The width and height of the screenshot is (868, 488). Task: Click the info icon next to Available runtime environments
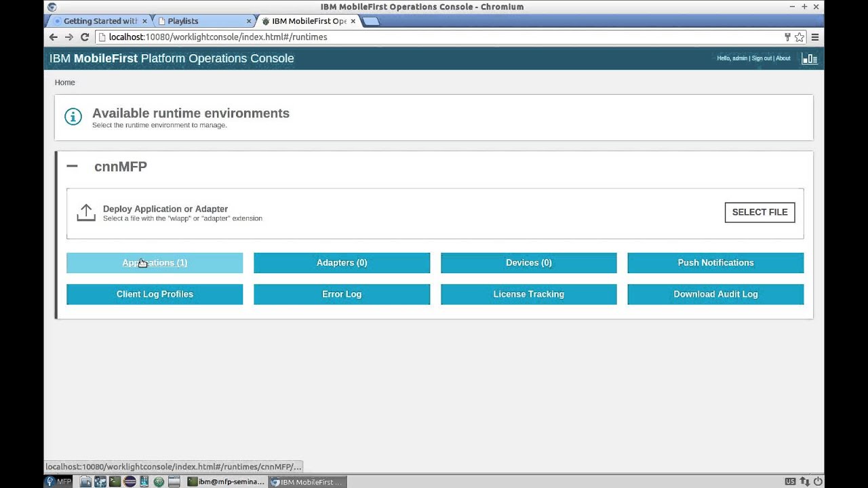(73, 117)
